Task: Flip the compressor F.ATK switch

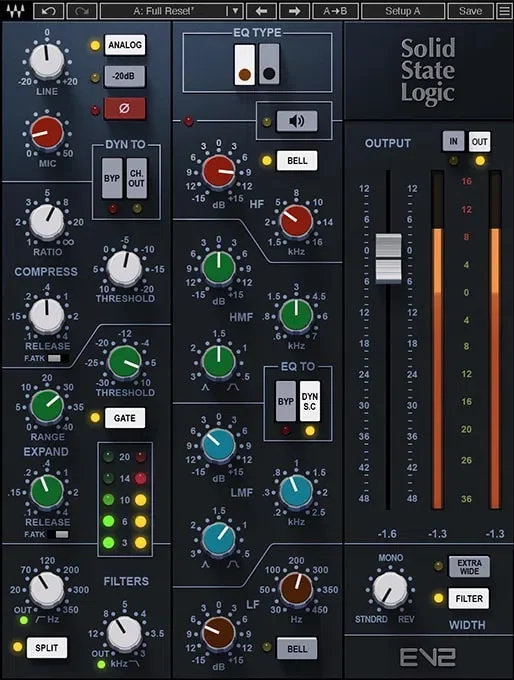Action: (x=58, y=358)
